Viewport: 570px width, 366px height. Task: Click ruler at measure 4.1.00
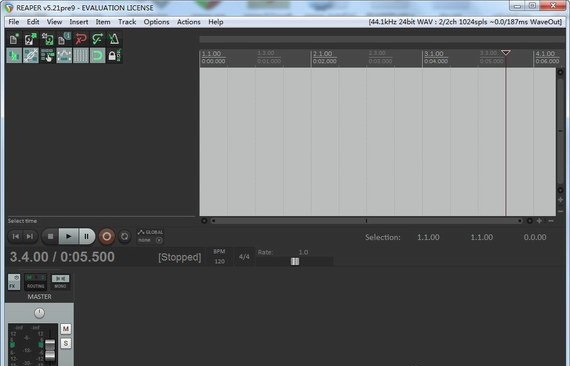tap(545, 54)
